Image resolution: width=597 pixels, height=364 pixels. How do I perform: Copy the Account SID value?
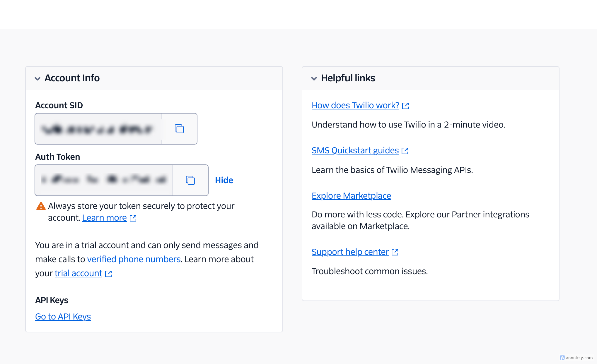[x=179, y=129]
